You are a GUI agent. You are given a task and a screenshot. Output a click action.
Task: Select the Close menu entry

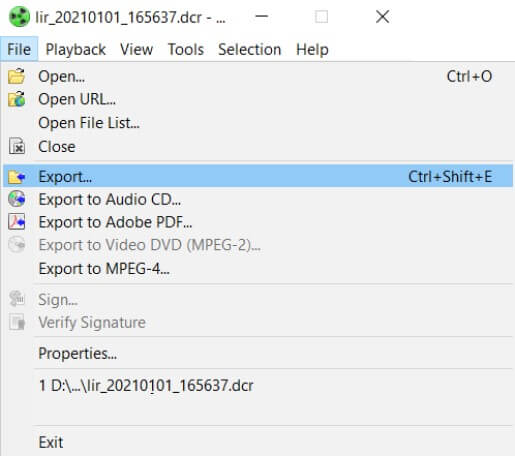(x=258, y=147)
